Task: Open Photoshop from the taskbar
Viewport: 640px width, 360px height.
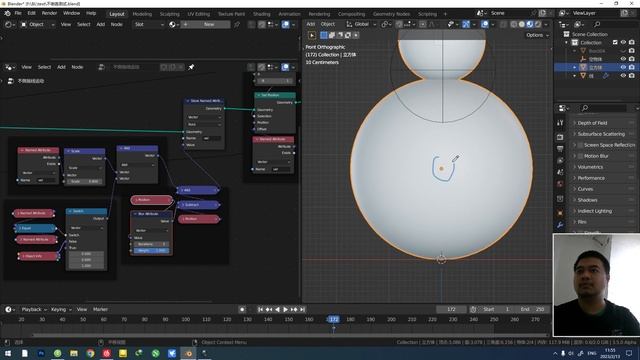Action: pyautogui.click(x=41, y=353)
